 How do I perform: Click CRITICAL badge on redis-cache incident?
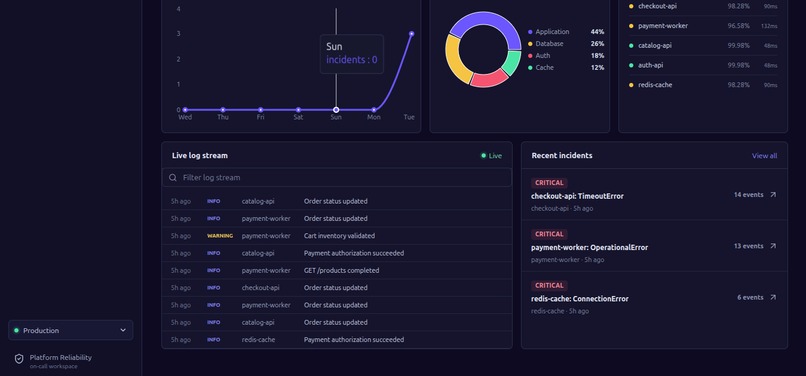coord(549,285)
